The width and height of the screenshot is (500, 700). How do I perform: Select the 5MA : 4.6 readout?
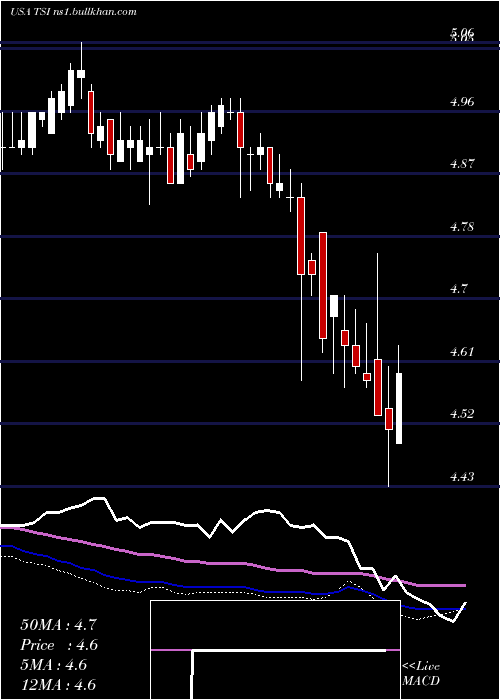coord(54,665)
